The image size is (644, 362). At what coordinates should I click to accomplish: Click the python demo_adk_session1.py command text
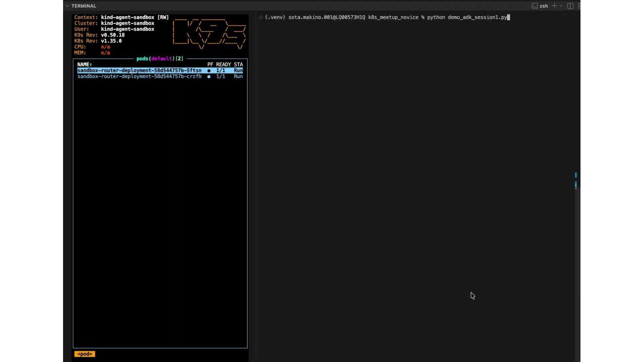pyautogui.click(x=467, y=17)
